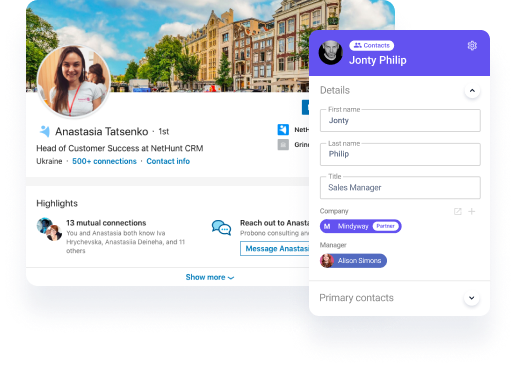Click the chat bubbles reach-out icon
The image size is (516, 368).
click(x=221, y=228)
